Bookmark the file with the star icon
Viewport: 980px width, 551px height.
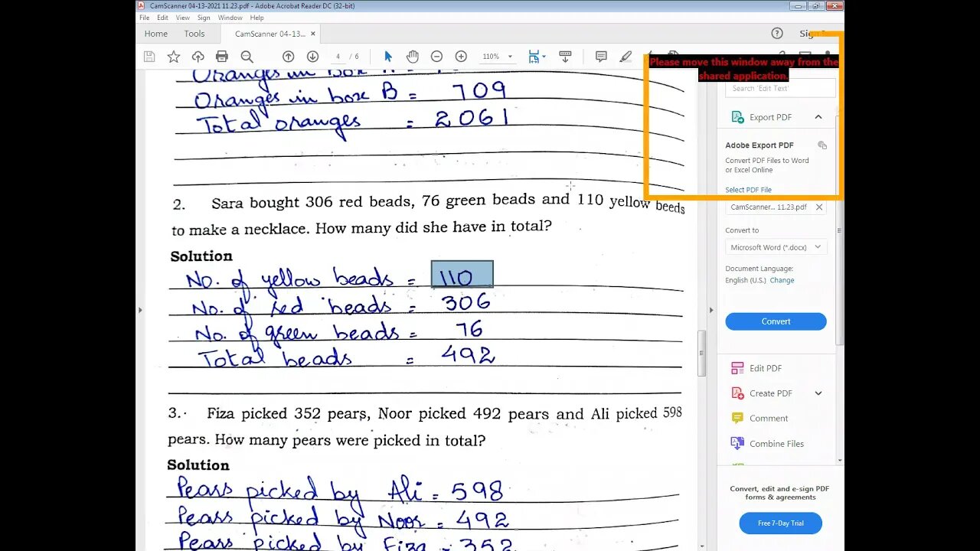click(174, 57)
